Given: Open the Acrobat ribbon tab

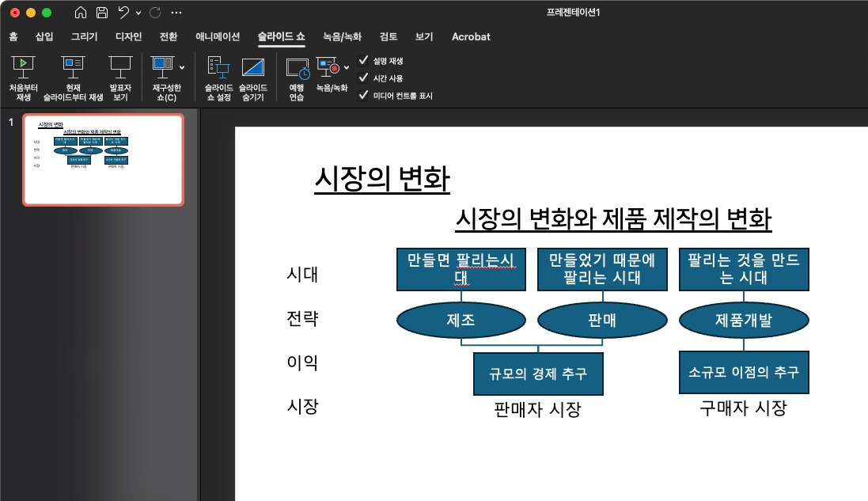Looking at the screenshot, I should 471,36.
